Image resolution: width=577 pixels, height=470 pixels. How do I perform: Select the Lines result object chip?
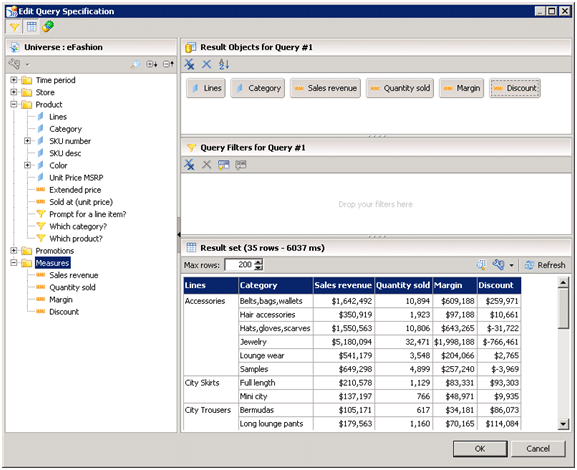pos(206,88)
